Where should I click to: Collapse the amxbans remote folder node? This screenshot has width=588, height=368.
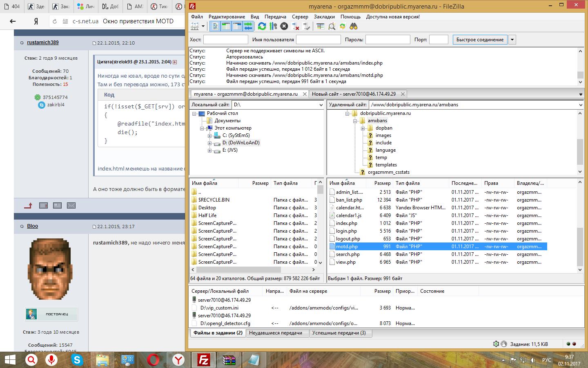(355, 121)
